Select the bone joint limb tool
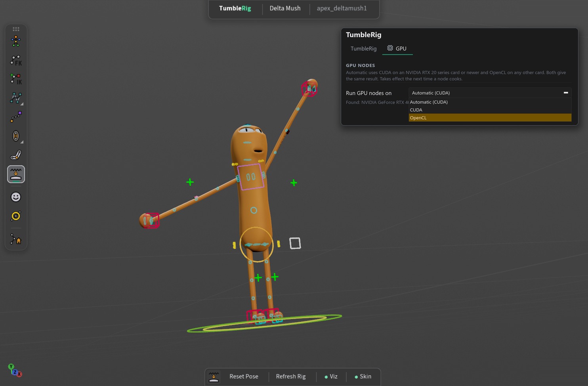Image resolution: width=588 pixels, height=386 pixels. click(x=16, y=155)
